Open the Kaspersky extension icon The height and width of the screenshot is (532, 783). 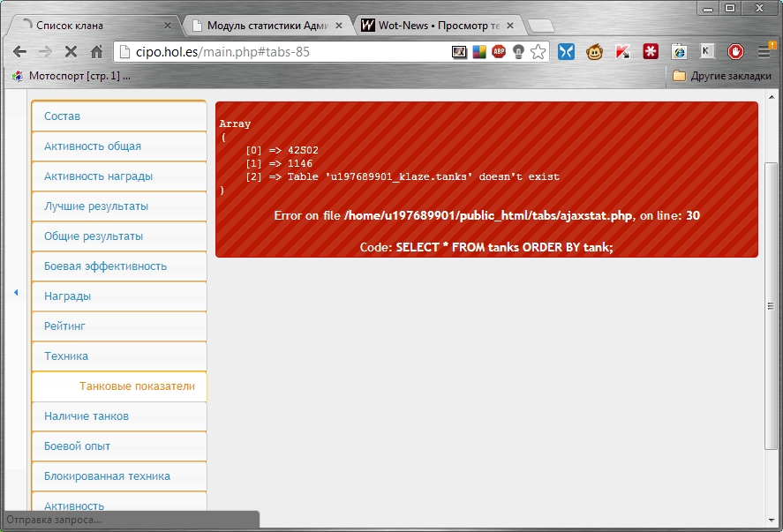[x=622, y=52]
